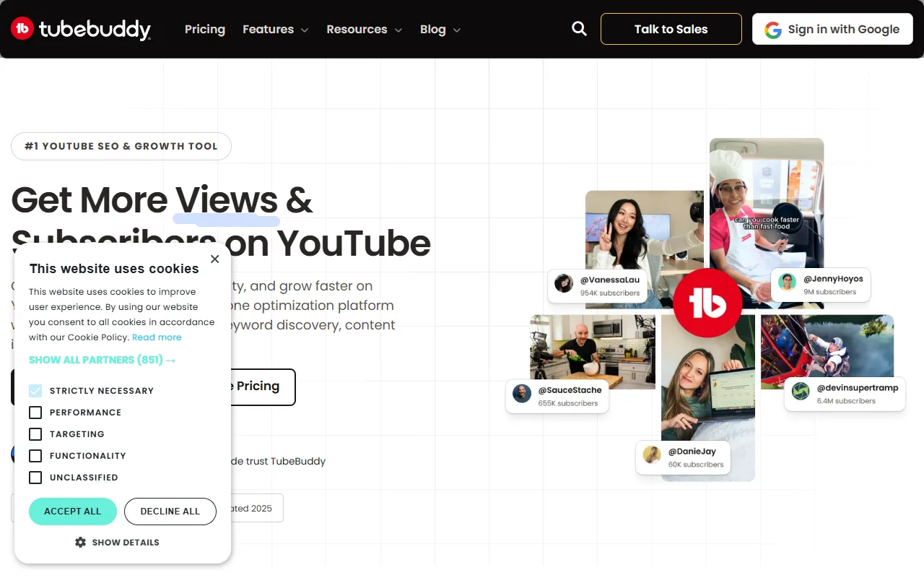Open the Blog menu label
The height and width of the screenshot is (578, 924).
(x=432, y=30)
